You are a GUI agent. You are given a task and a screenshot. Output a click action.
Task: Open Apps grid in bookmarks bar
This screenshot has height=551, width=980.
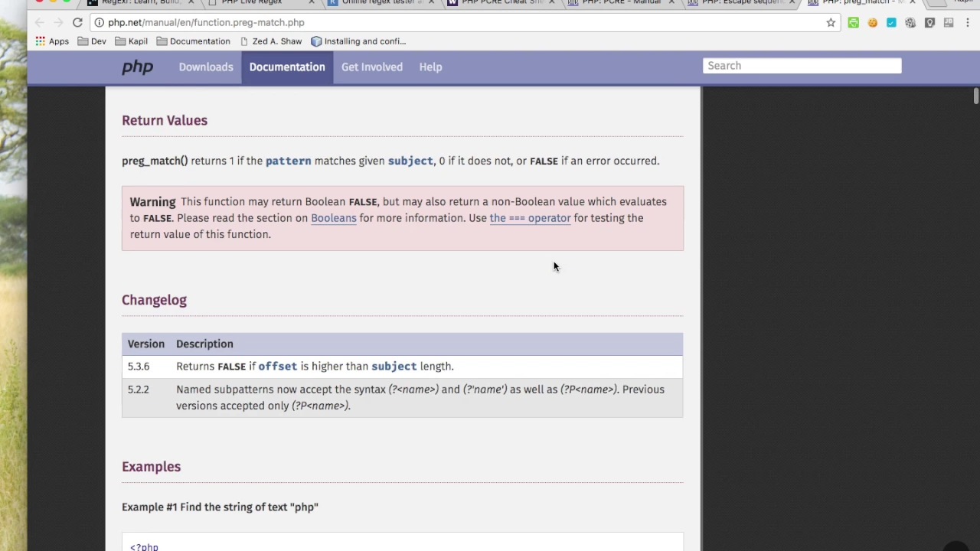click(x=52, y=41)
